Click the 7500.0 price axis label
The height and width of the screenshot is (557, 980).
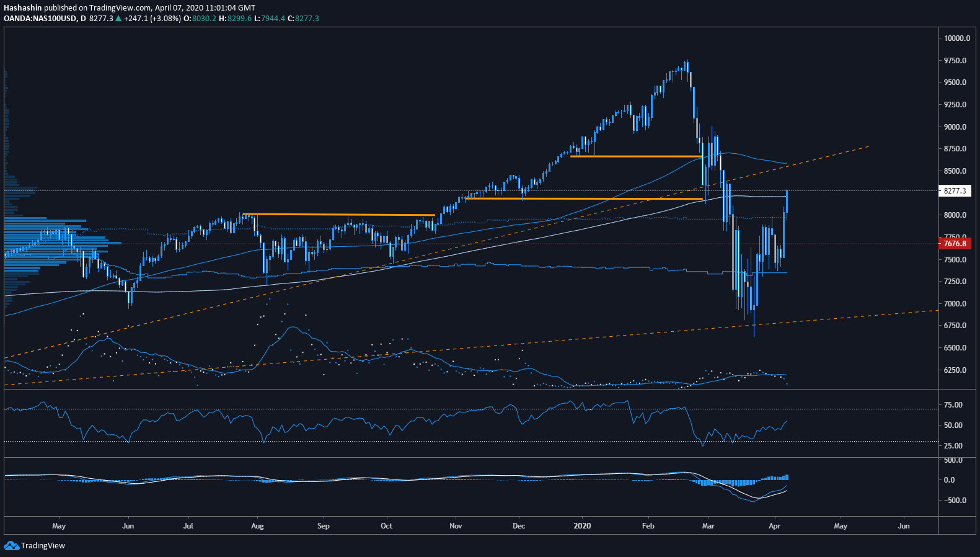955,260
